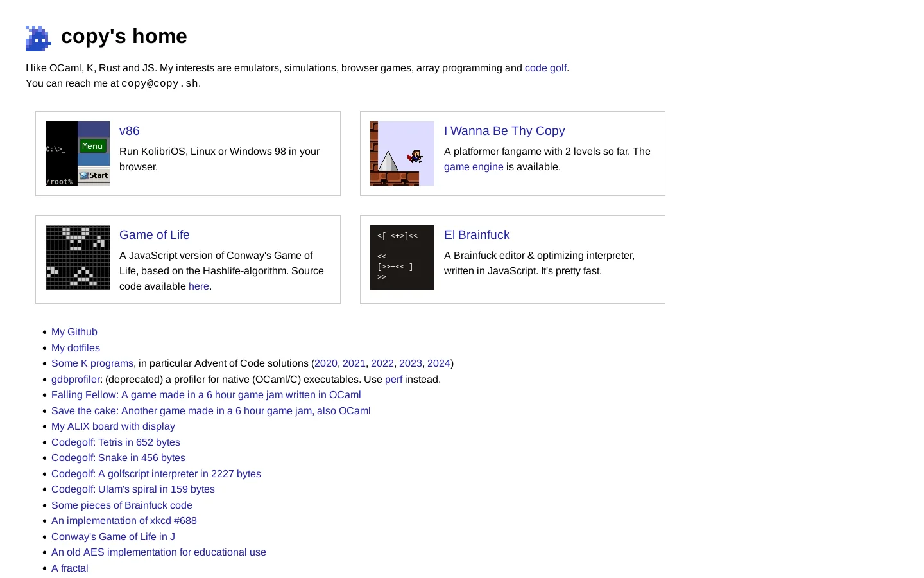This screenshot has width=924, height=578.
Task: Open Advent of Code 2021 solutions
Action: point(354,363)
